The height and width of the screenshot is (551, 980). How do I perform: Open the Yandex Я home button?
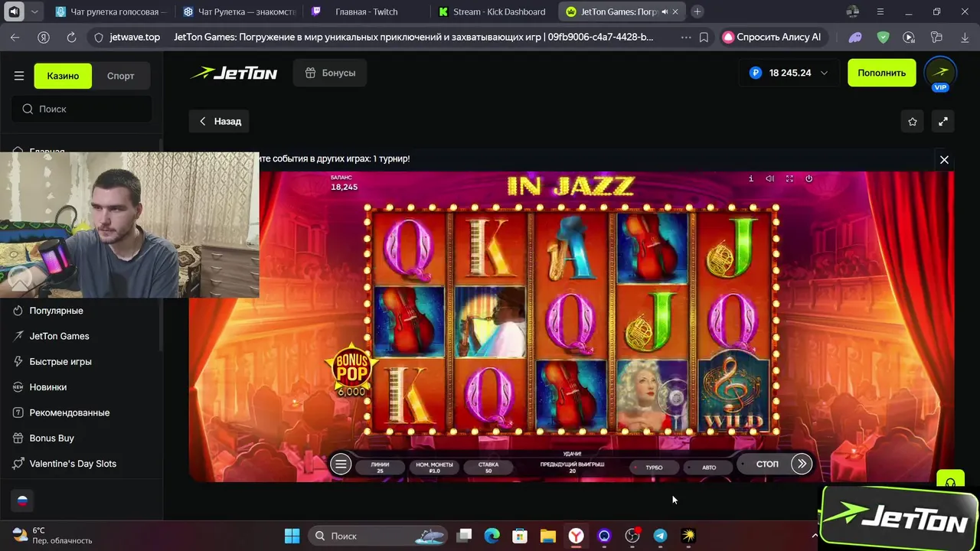44,37
